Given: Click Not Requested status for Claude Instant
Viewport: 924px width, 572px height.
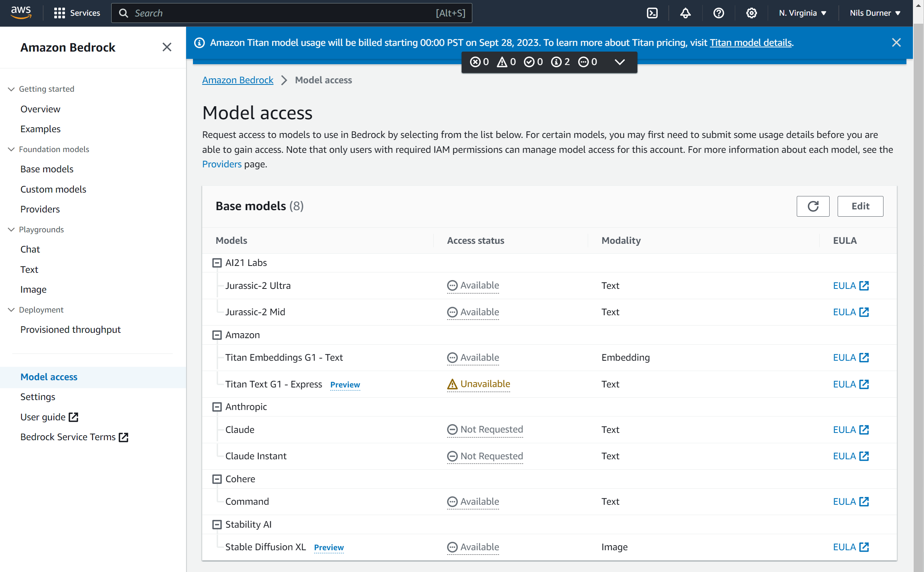Looking at the screenshot, I should 485,456.
